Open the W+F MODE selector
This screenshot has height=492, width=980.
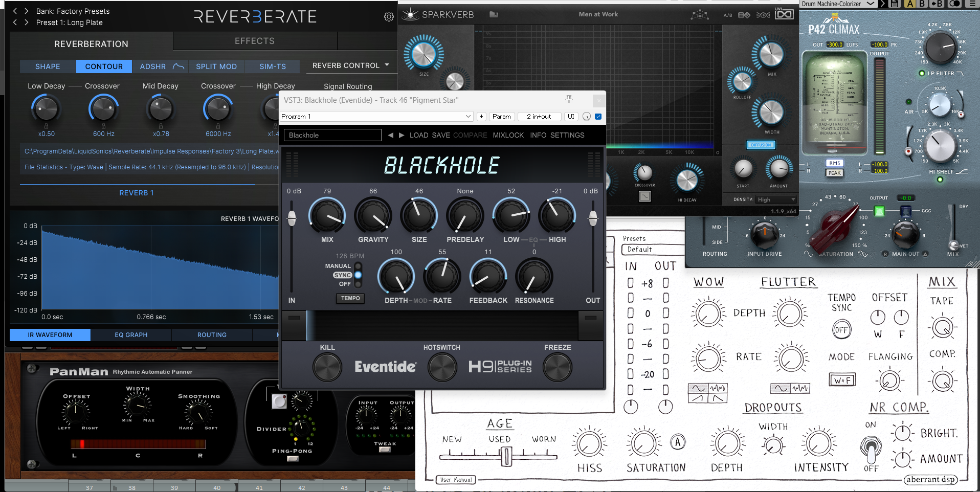pos(842,380)
